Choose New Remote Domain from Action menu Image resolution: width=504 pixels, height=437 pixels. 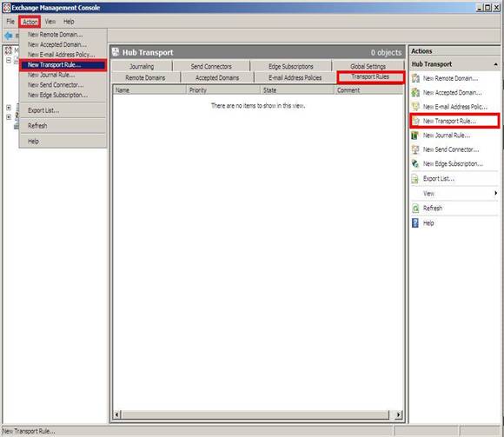(63, 35)
